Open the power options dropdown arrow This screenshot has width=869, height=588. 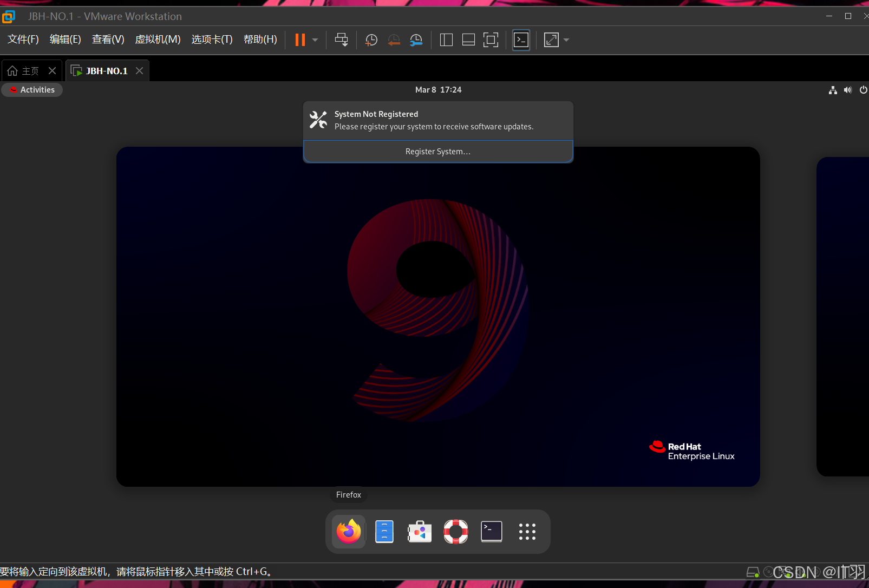point(315,40)
